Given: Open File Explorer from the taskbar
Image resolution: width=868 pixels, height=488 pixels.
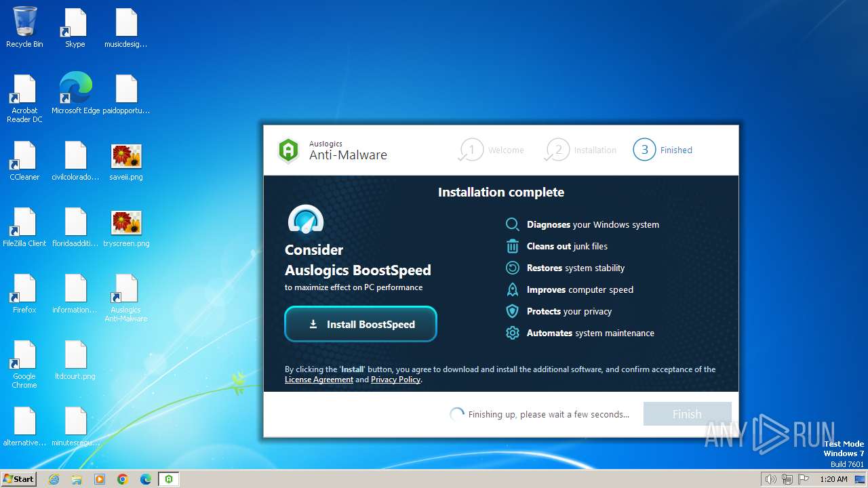Looking at the screenshot, I should click(77, 479).
